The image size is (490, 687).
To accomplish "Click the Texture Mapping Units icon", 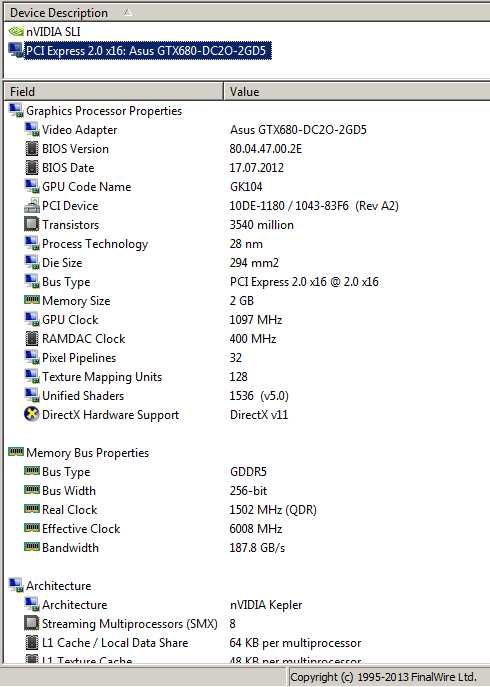I will (32, 376).
